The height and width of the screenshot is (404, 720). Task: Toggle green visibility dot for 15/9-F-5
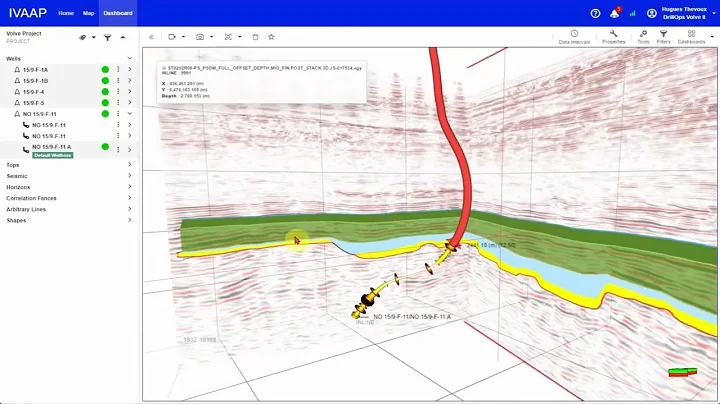coord(105,102)
